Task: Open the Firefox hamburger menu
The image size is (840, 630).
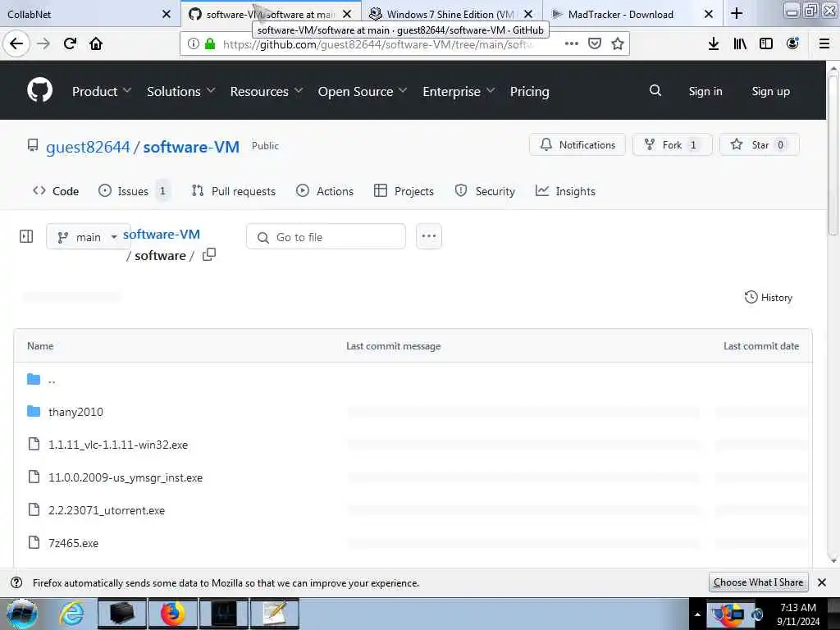Action: (x=824, y=44)
